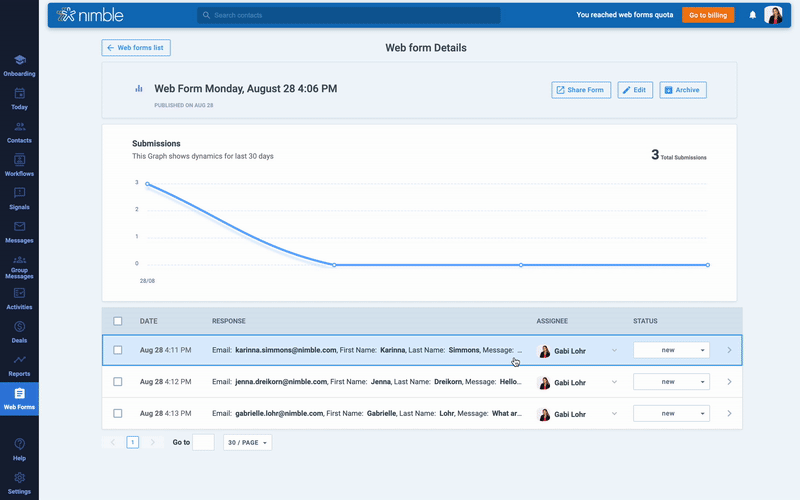Open the Signals sidebar icon
Image resolution: width=800 pixels, height=500 pixels.
(x=19, y=197)
